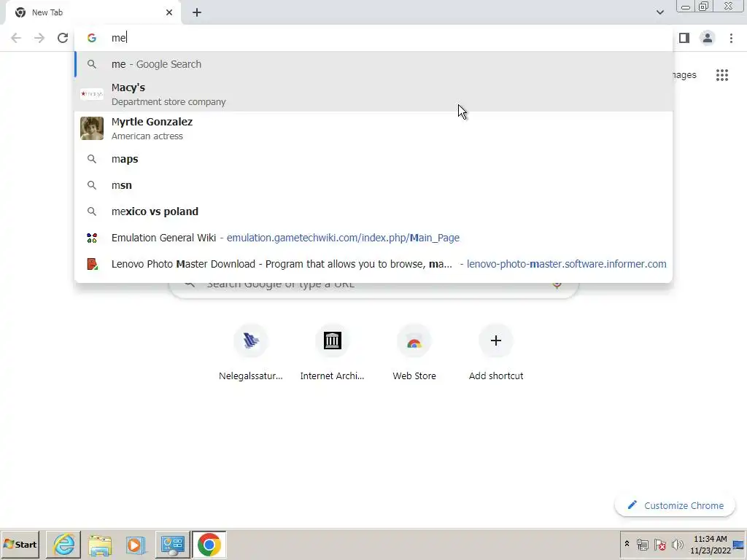Viewport: 747px width, 560px height.
Task: Open the Nelegalssatur... shortcut
Action: click(251, 353)
